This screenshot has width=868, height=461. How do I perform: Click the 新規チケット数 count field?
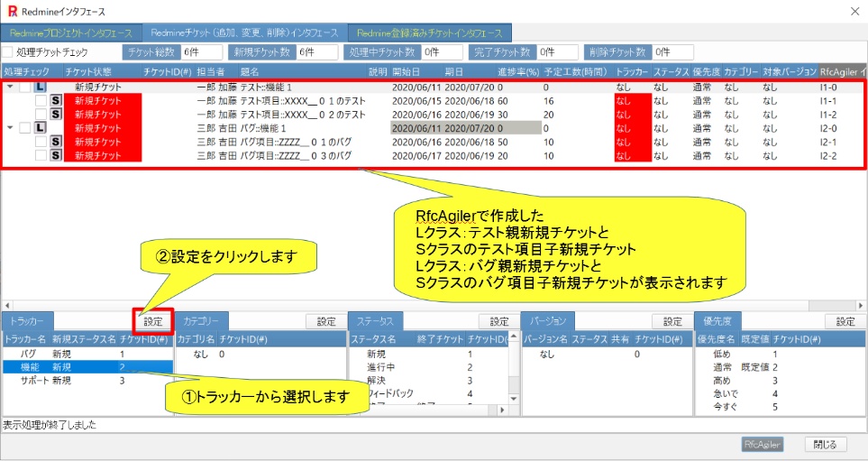[x=316, y=52]
